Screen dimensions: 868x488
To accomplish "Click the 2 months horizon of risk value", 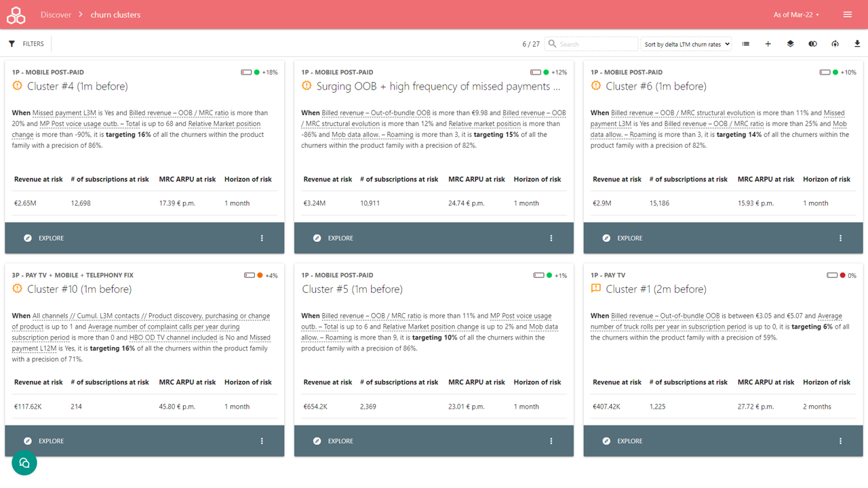I will click(x=817, y=407).
